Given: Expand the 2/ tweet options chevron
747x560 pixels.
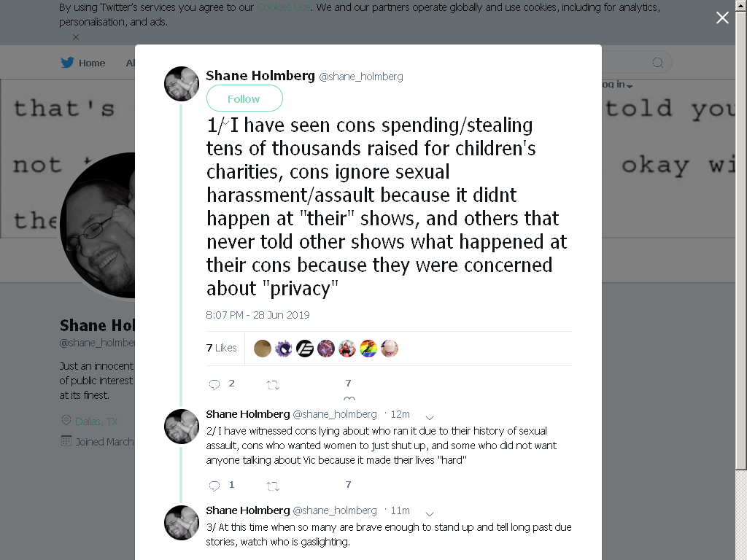Looking at the screenshot, I should point(429,418).
